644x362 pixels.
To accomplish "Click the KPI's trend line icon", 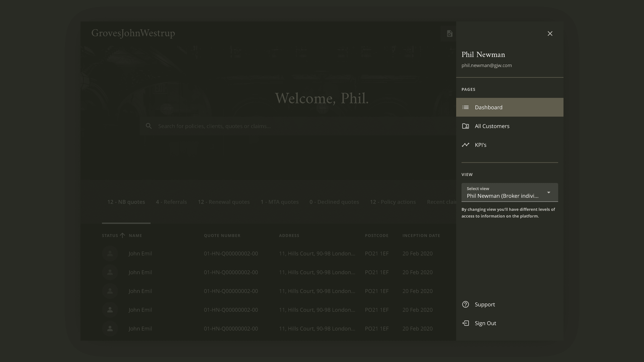I will coord(465,145).
